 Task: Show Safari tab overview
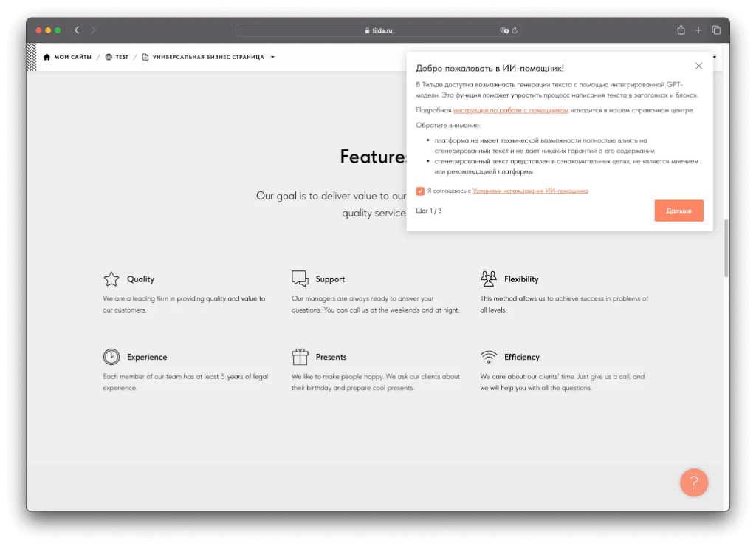(716, 30)
